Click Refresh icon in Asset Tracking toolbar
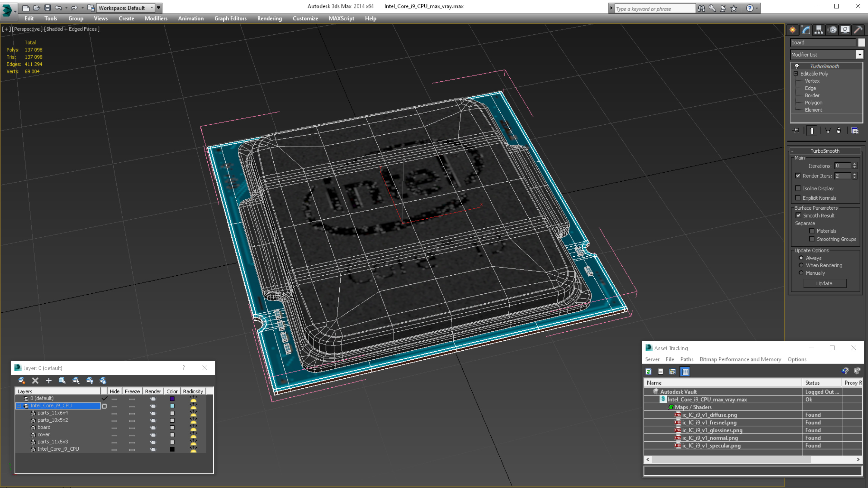This screenshot has height=488, width=868. (x=648, y=371)
